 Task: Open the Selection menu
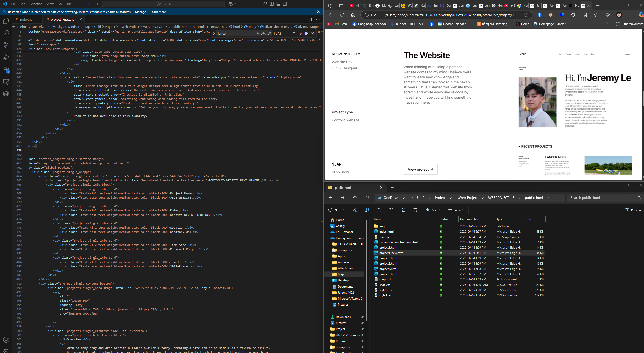36,4
